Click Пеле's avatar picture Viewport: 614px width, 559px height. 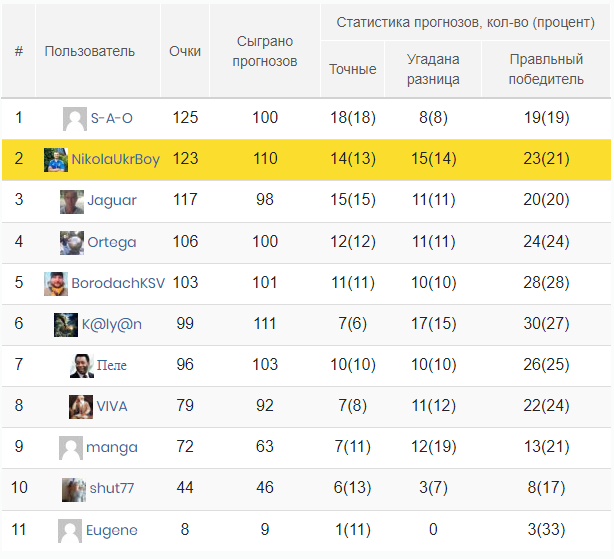pyautogui.click(x=82, y=366)
